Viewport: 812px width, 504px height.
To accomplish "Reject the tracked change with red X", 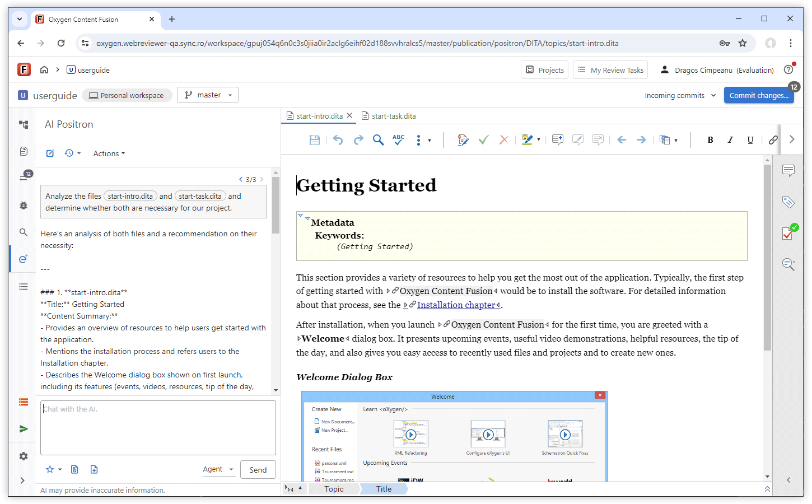I will pos(504,140).
